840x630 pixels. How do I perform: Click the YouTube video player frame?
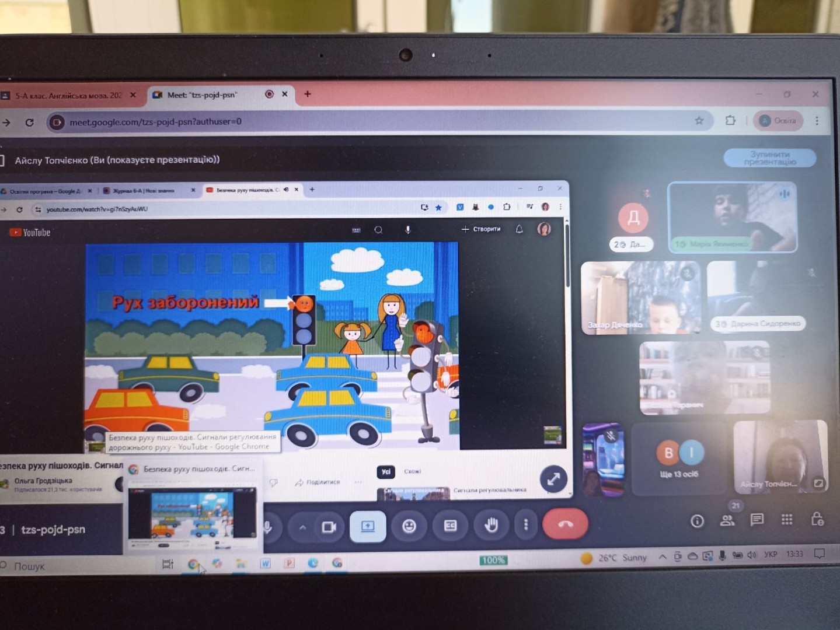pos(272,346)
